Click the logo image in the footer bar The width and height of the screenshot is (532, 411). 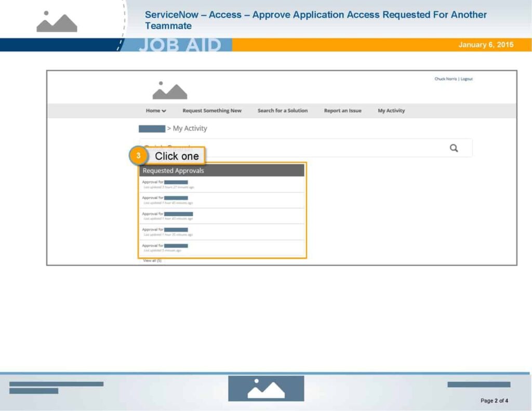pos(265,387)
